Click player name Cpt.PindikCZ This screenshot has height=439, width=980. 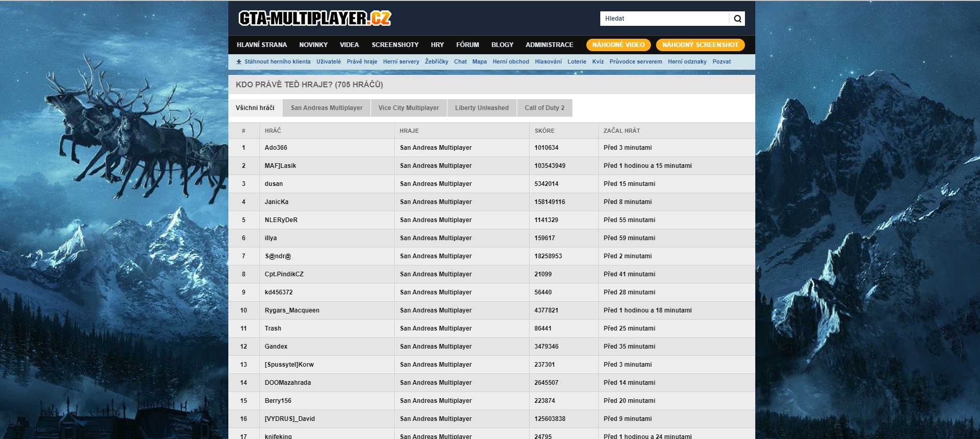tap(284, 274)
